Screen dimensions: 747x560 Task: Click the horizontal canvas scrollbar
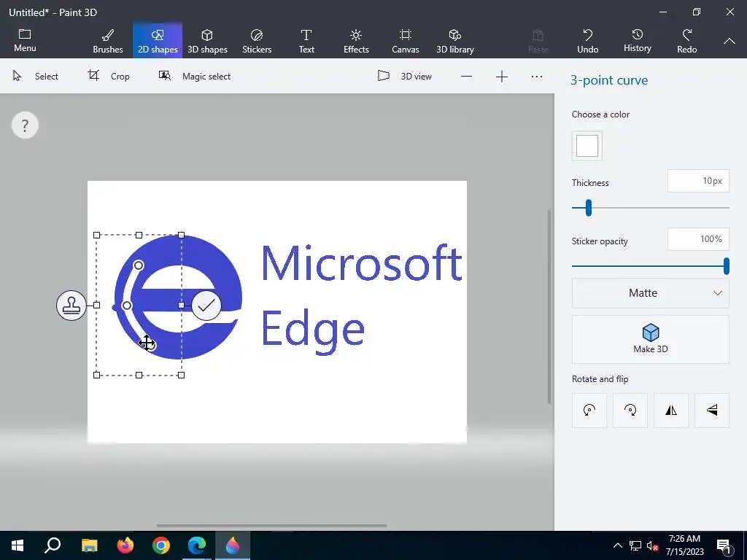tap(271, 526)
